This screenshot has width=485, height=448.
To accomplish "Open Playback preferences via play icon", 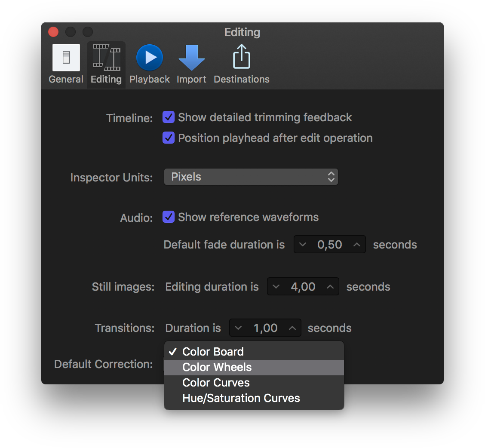I will tap(149, 58).
